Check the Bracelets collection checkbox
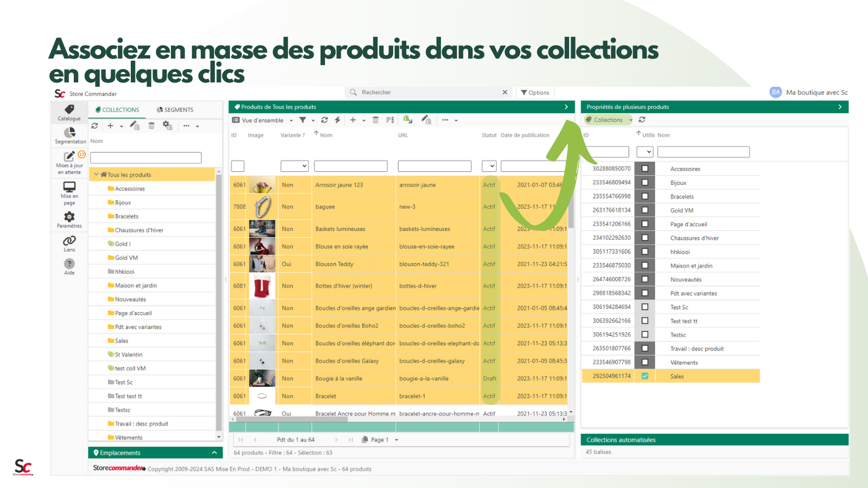 [x=645, y=196]
